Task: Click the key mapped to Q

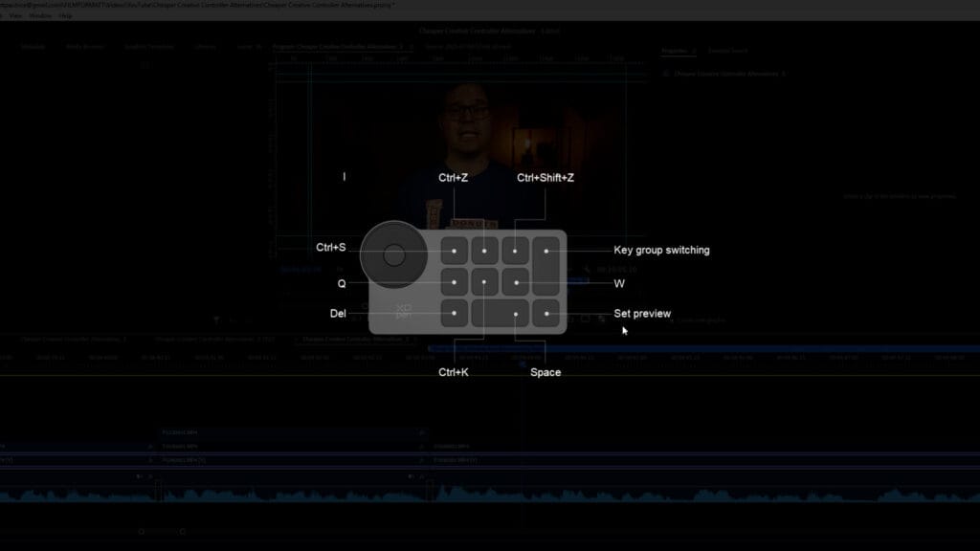Action: 455,282
